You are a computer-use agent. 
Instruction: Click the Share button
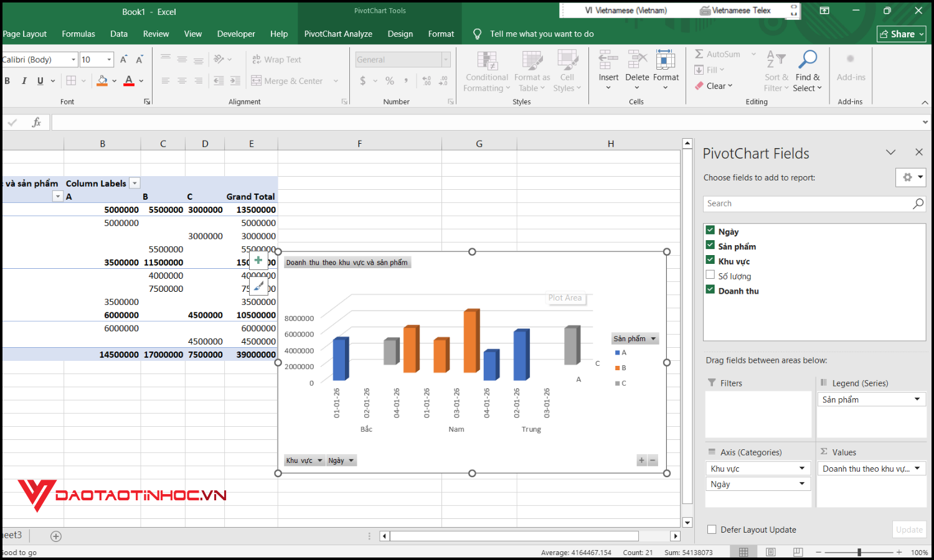pos(901,34)
